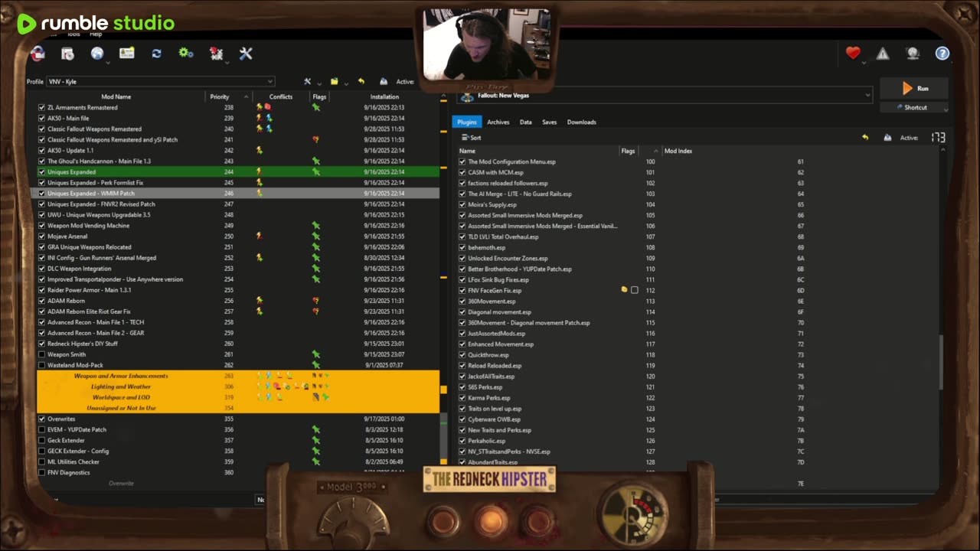Click the Tools puzzle-piece icon
980x551 pixels.
[x=217, y=54]
